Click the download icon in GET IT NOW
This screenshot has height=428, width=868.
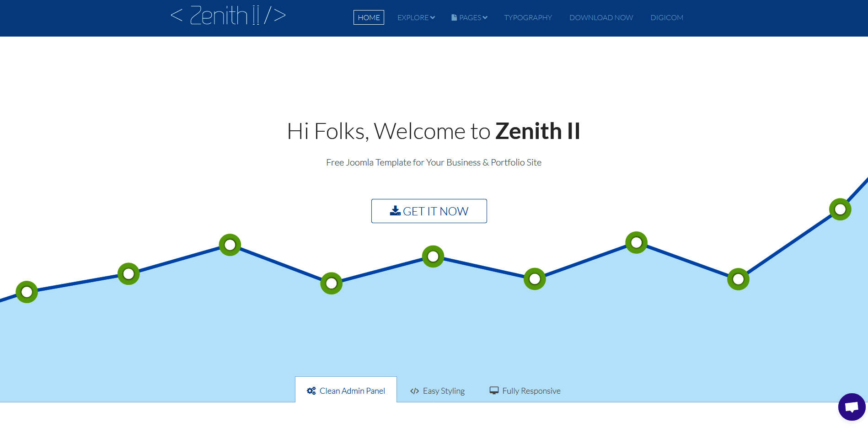[x=395, y=211]
